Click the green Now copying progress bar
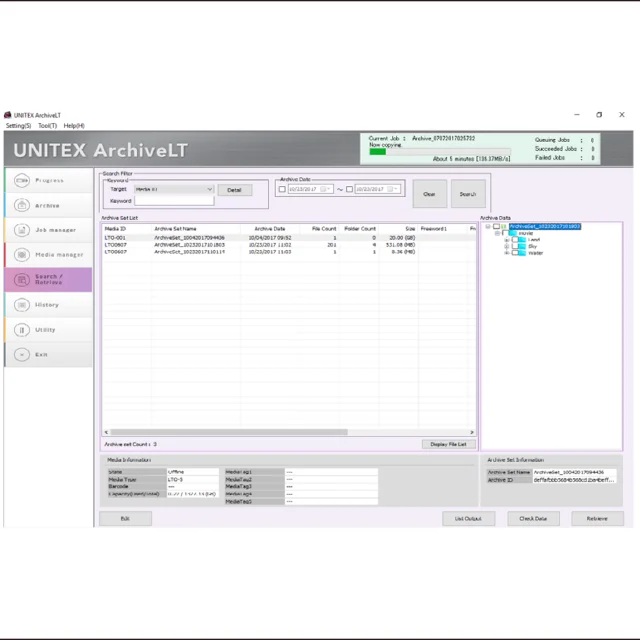 [378, 151]
